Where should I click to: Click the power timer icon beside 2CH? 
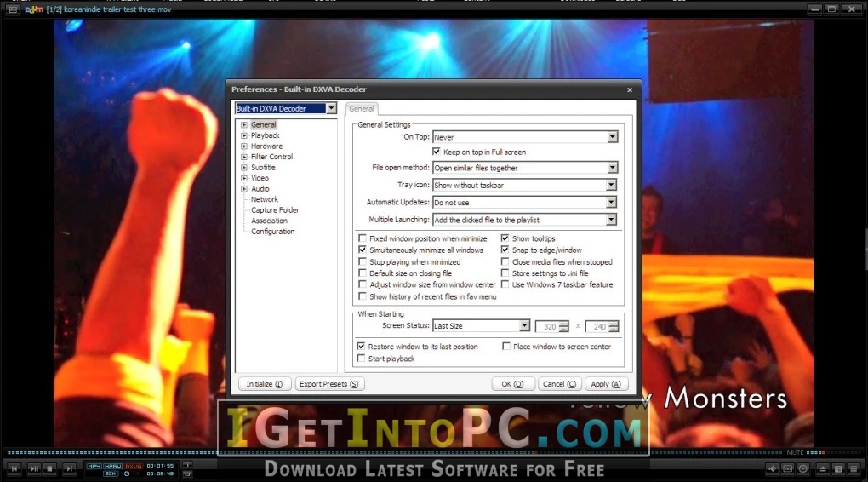pos(127,473)
